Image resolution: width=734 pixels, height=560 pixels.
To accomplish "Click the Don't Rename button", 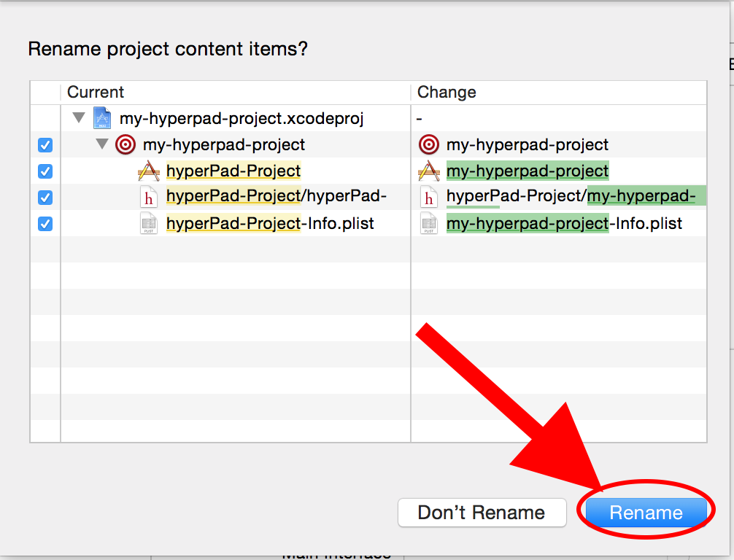I will click(x=482, y=513).
